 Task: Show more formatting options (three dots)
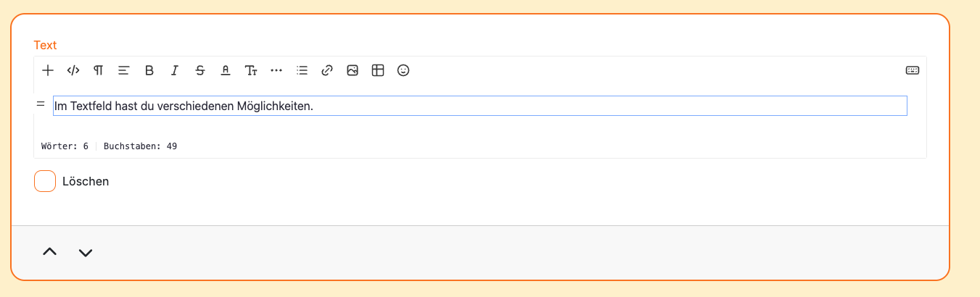tap(276, 70)
